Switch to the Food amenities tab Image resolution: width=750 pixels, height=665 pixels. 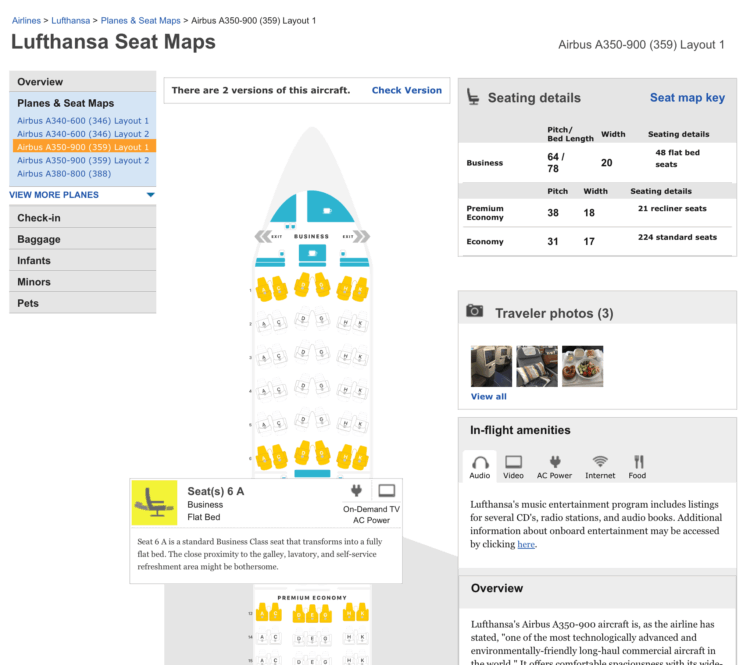(637, 467)
